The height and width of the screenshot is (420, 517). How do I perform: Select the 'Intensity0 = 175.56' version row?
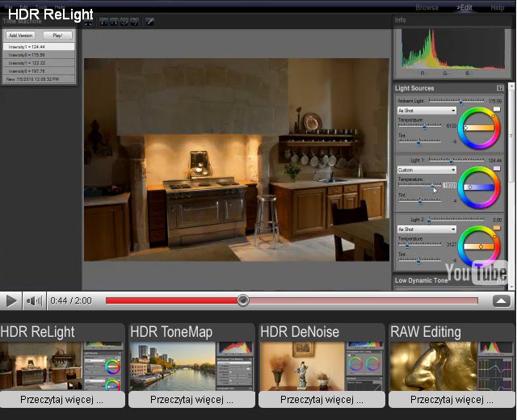39,55
